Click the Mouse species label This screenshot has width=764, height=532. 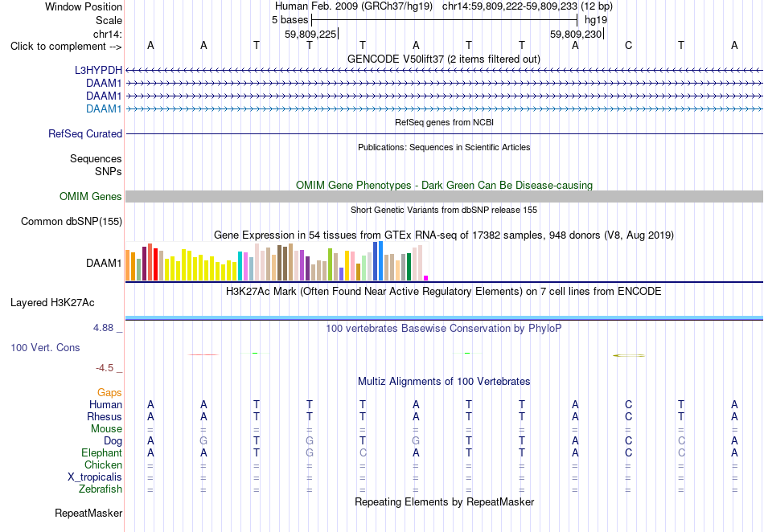(x=106, y=429)
